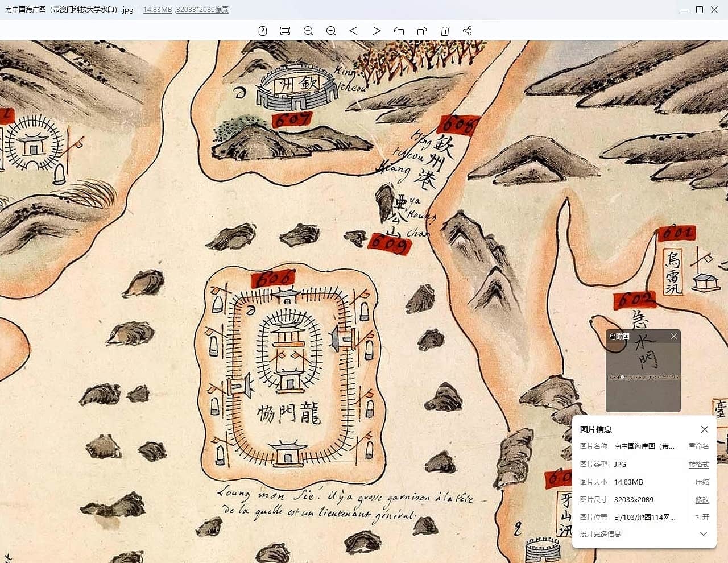This screenshot has width=728, height=563.
Task: Click the 修改 link beside image dimensions
Action: click(x=702, y=500)
